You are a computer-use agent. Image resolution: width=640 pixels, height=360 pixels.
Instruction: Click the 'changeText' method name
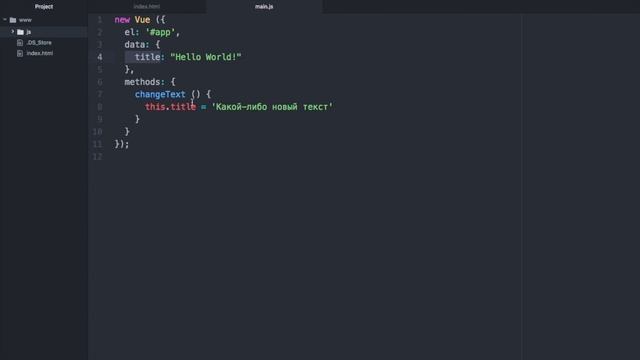[x=160, y=94]
